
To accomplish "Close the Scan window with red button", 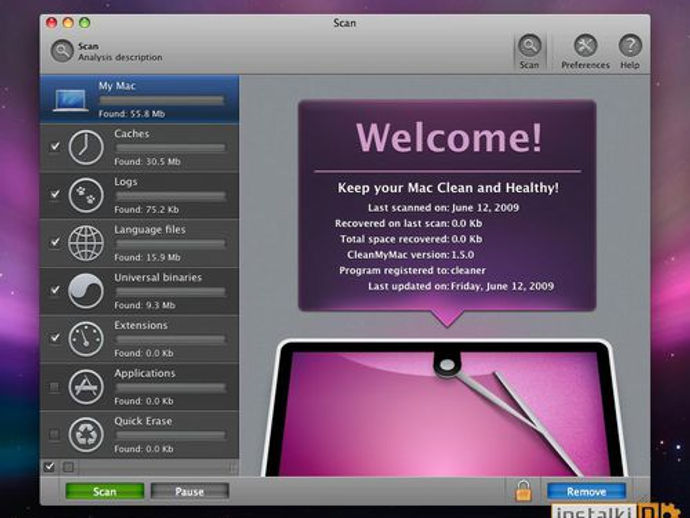I will (51, 22).
